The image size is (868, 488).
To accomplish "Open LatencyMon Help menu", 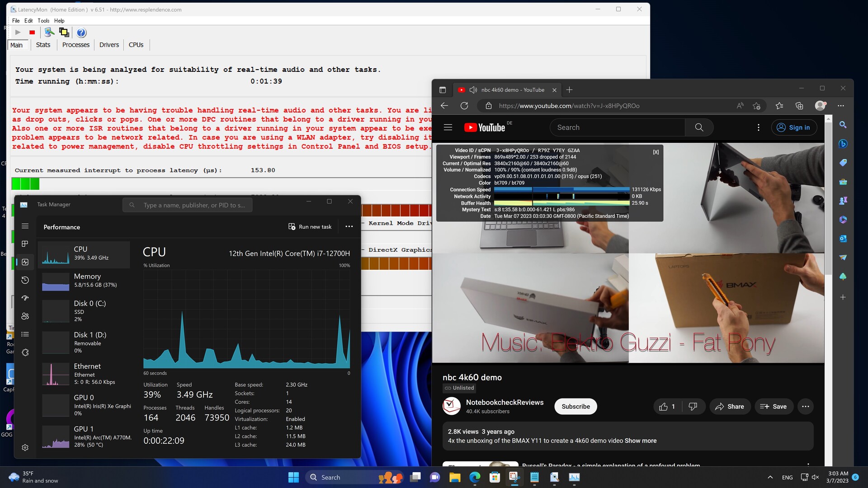I will (x=59, y=21).
